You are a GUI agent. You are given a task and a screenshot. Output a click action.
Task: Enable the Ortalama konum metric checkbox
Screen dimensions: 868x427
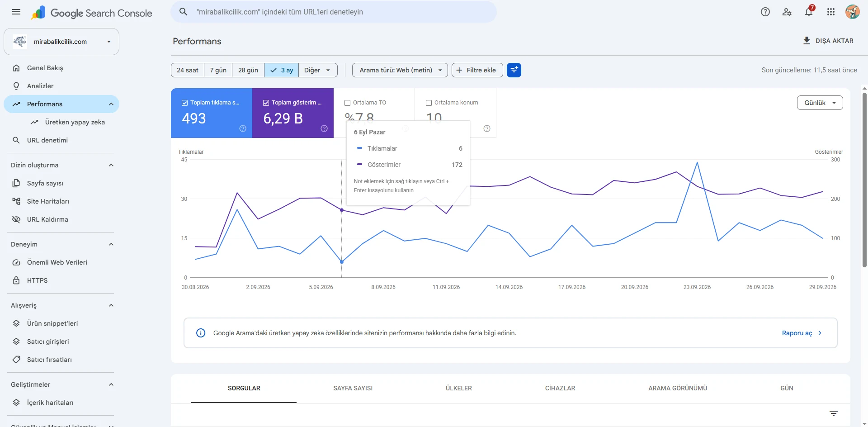(429, 103)
